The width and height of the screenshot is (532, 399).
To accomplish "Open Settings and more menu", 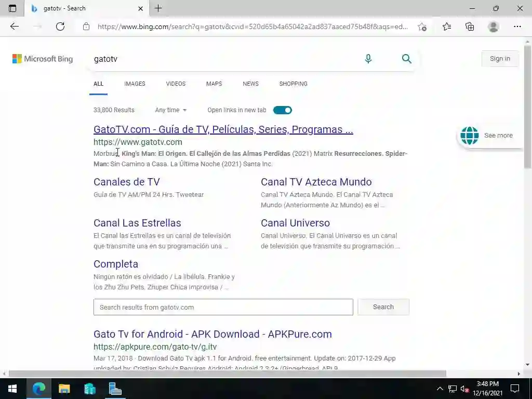I will [x=517, y=26].
